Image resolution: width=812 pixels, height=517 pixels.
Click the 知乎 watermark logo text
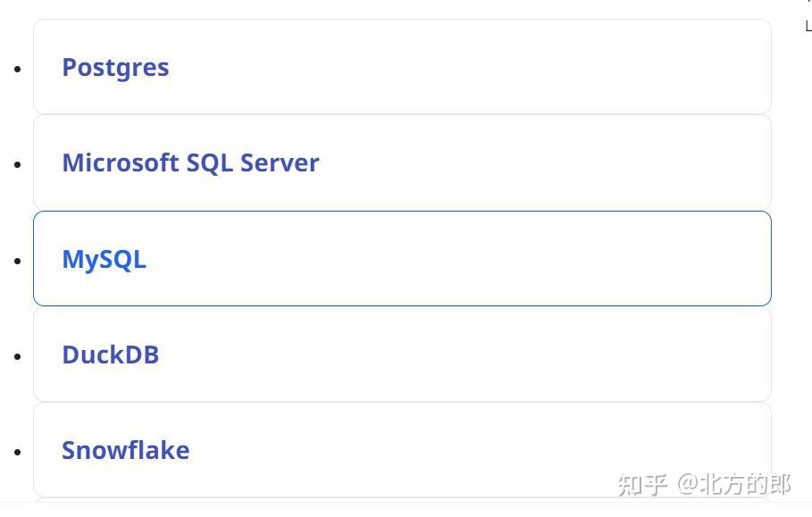coord(642,485)
